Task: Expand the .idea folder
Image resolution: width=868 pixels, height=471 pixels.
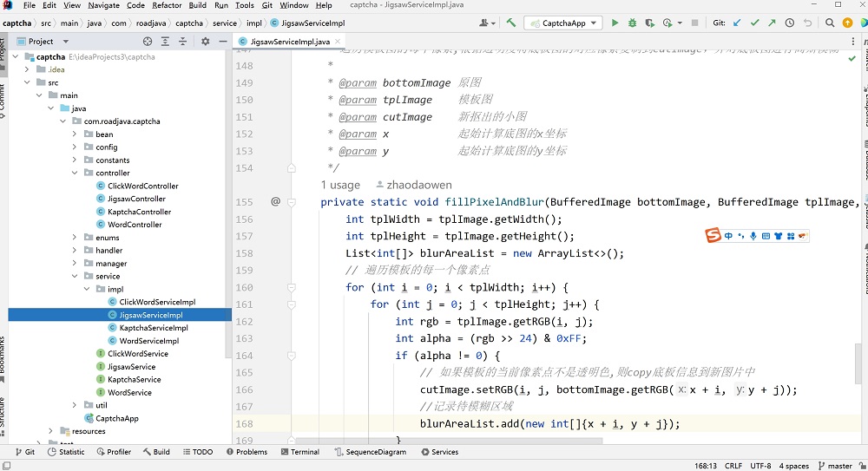Action: (27, 69)
